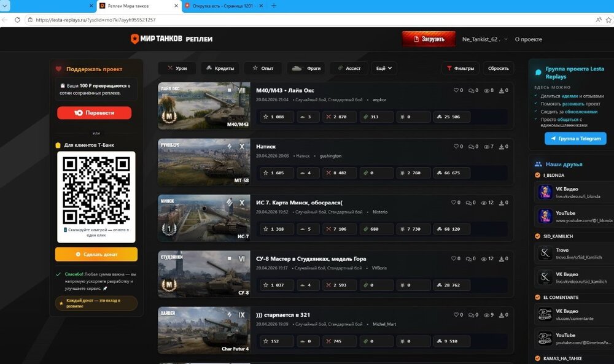Sort replays by Опыт

pos(263,68)
